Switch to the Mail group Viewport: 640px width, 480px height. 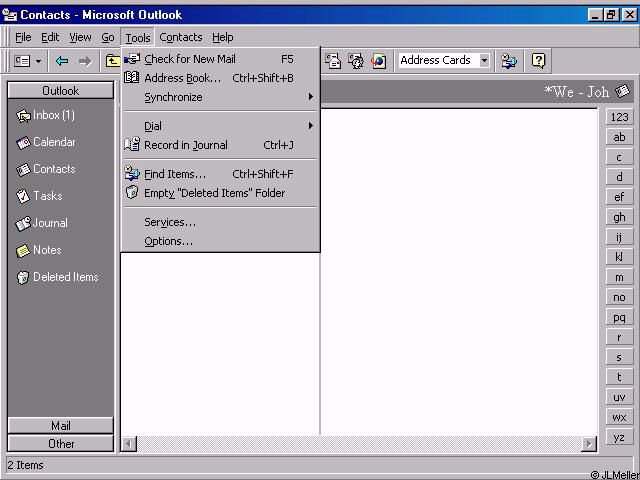pyautogui.click(x=60, y=426)
